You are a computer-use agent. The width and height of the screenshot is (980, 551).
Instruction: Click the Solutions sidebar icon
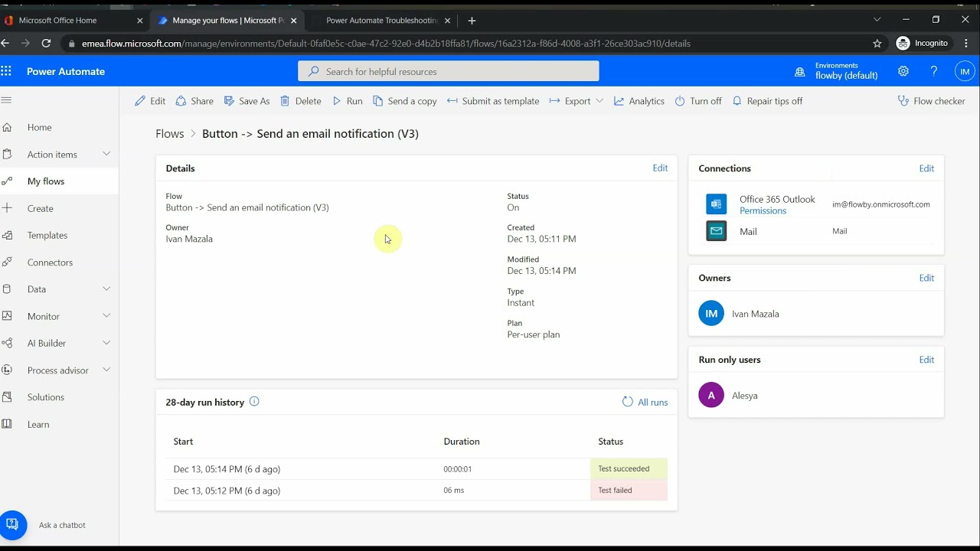pyautogui.click(x=7, y=397)
